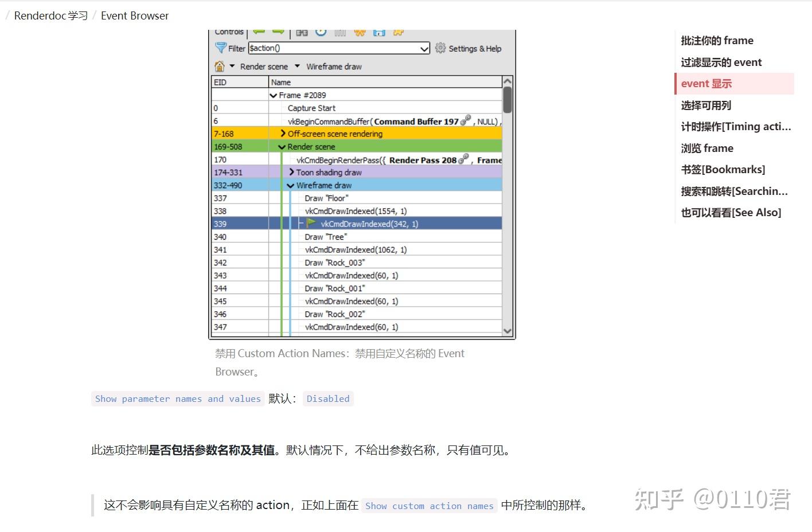The width and height of the screenshot is (812, 532).
Task: Click the Renderdoc 学习 breadcrumb link
Action: [x=50, y=15]
